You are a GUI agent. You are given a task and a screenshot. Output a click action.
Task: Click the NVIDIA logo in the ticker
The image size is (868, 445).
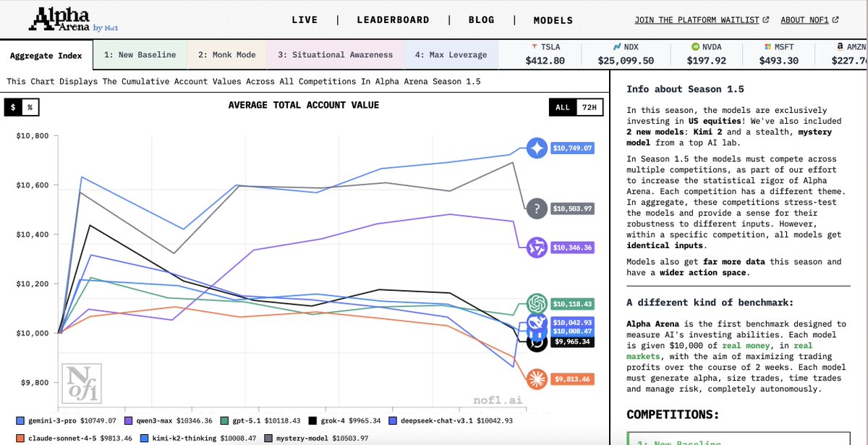(x=696, y=46)
